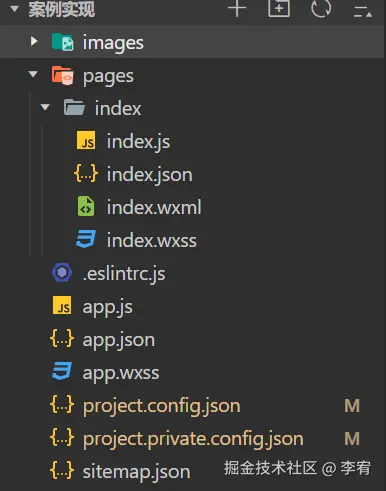The width and height of the screenshot is (386, 491).
Task: Open the index.js file
Action: [x=138, y=142]
